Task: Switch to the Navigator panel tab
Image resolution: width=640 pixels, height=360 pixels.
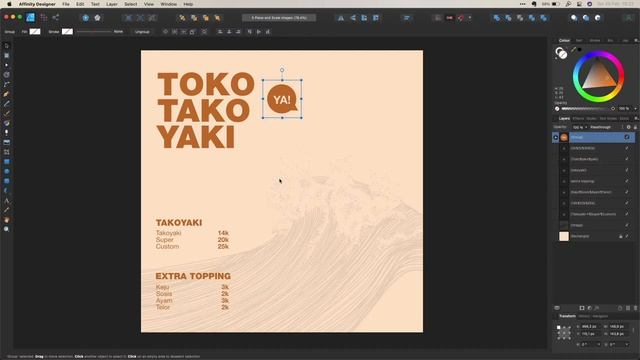Action: pos(600,316)
